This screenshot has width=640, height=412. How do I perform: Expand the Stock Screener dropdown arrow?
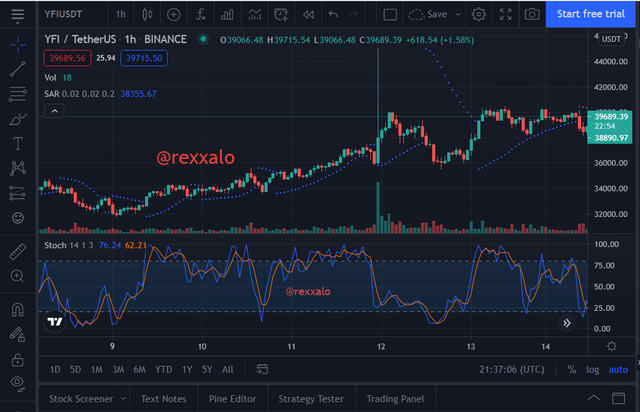coord(123,399)
